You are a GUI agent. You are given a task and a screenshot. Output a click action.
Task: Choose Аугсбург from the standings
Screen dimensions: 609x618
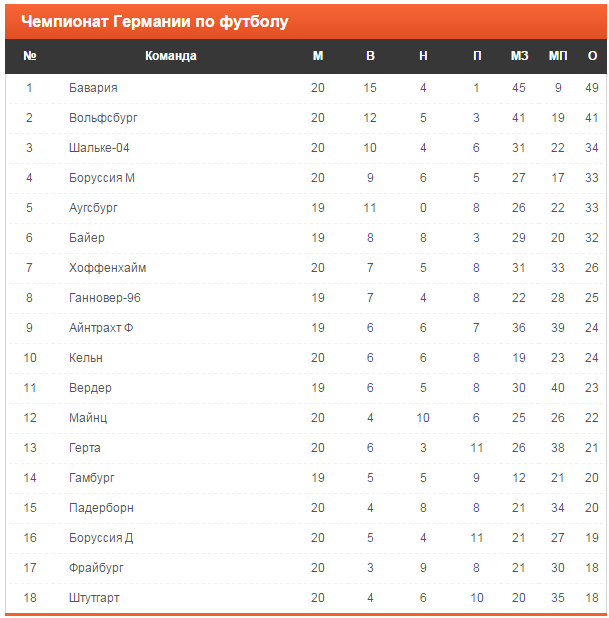(x=93, y=208)
